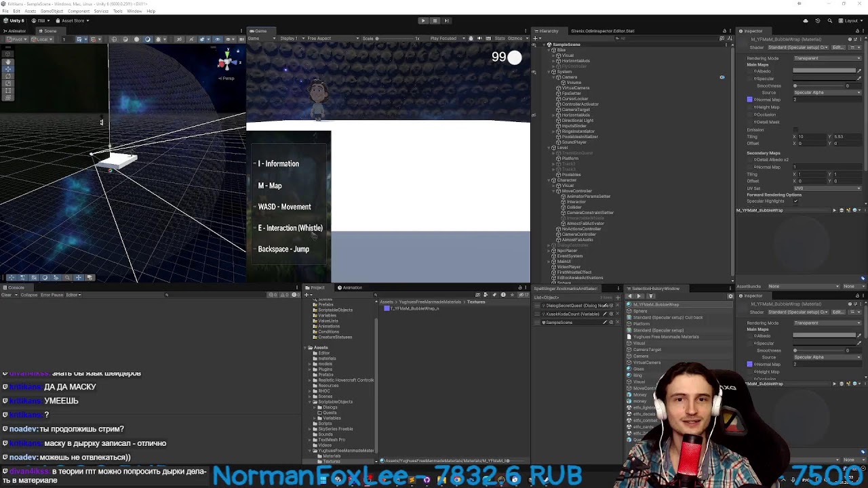Select Directional Light in Hierarchy
The image size is (868, 488).
578,121
